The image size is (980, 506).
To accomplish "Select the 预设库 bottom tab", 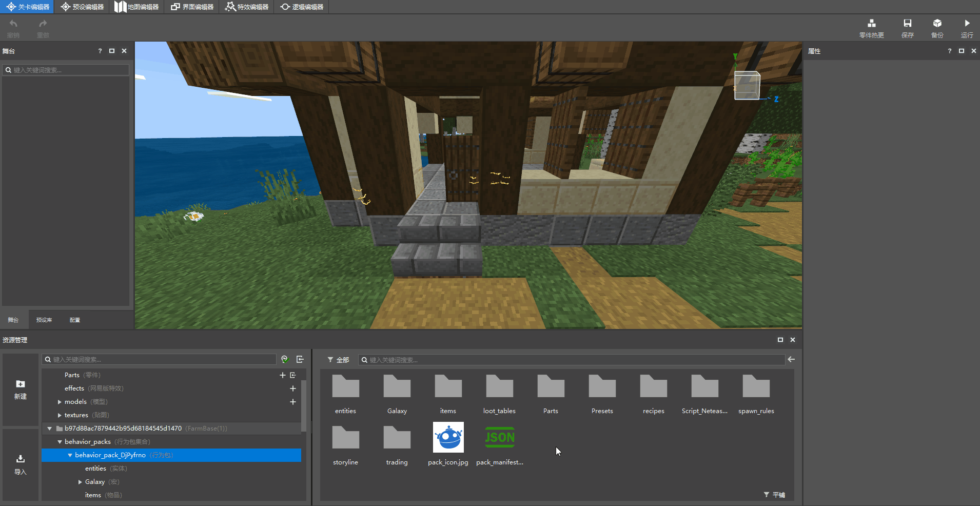I will click(44, 320).
